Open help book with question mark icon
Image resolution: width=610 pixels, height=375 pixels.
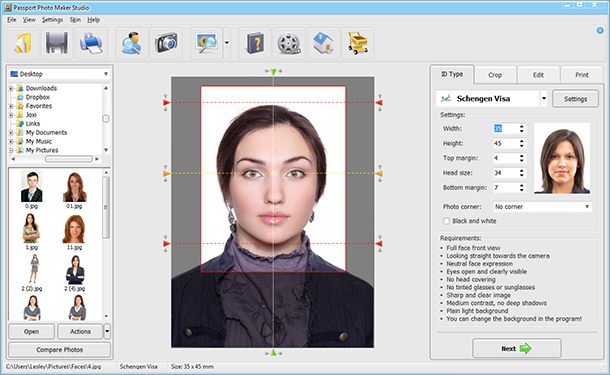coord(255,43)
